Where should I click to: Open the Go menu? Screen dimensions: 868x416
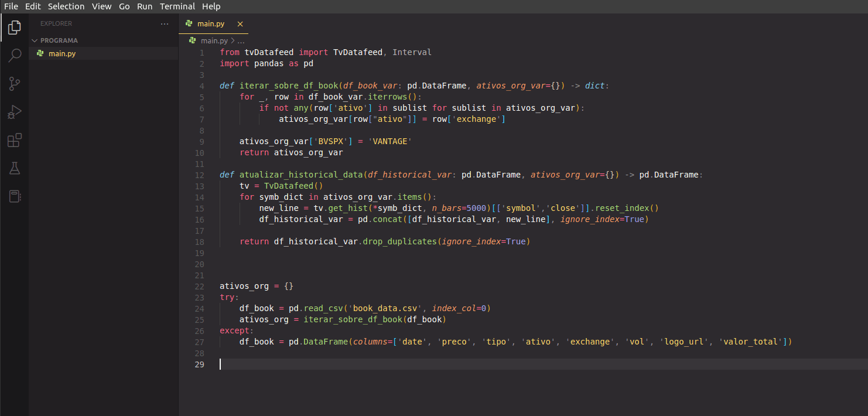pyautogui.click(x=124, y=6)
